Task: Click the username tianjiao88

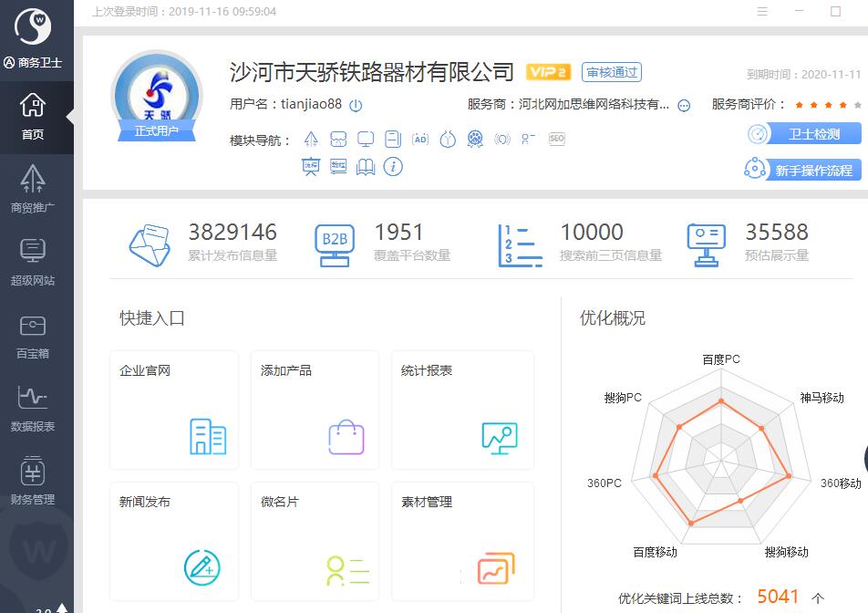Action: (311, 104)
